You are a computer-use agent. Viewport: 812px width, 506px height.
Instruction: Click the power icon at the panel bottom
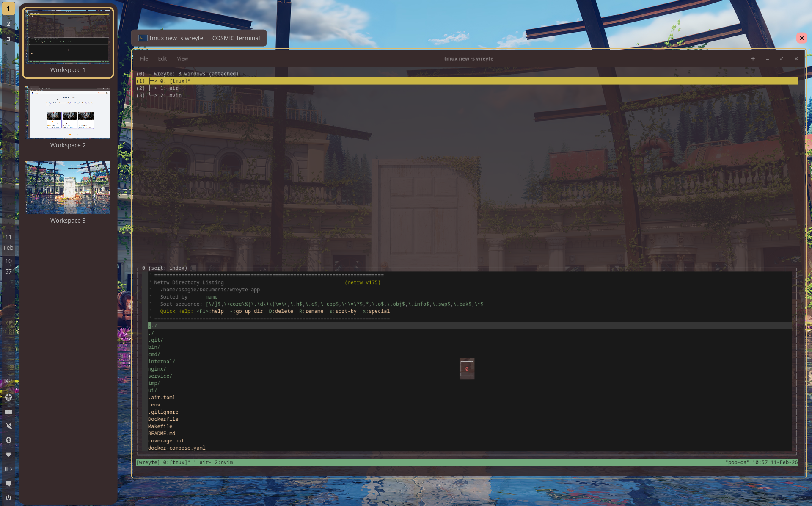[8, 498]
